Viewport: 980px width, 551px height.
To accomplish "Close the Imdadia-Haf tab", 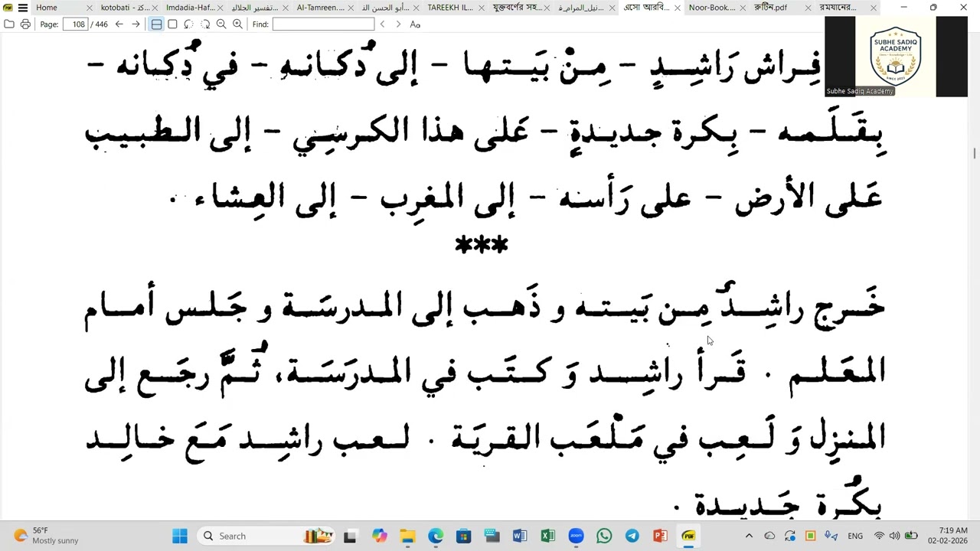I will [x=220, y=8].
